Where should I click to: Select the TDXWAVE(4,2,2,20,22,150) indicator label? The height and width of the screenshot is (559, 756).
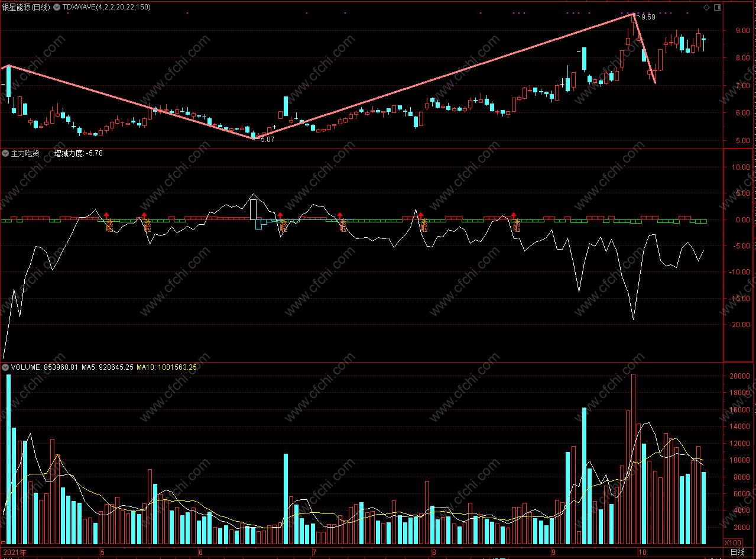[x=106, y=7]
